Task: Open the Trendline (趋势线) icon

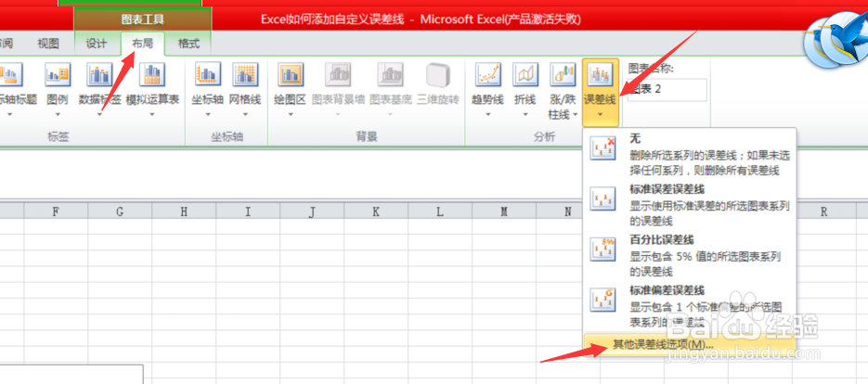Action: [x=487, y=74]
